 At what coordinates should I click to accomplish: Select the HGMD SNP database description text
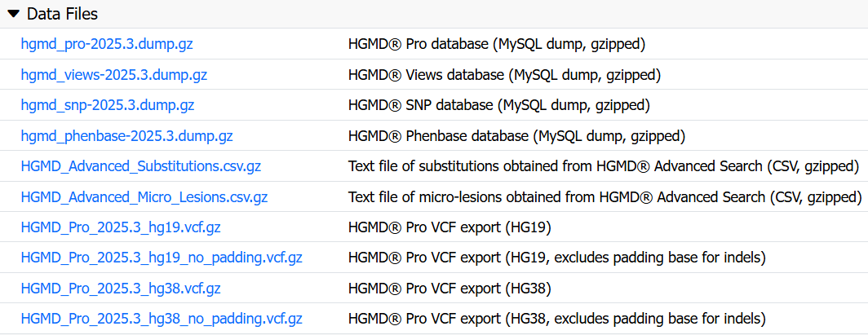tap(498, 105)
